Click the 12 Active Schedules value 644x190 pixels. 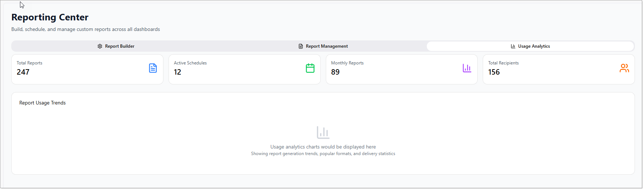(178, 72)
